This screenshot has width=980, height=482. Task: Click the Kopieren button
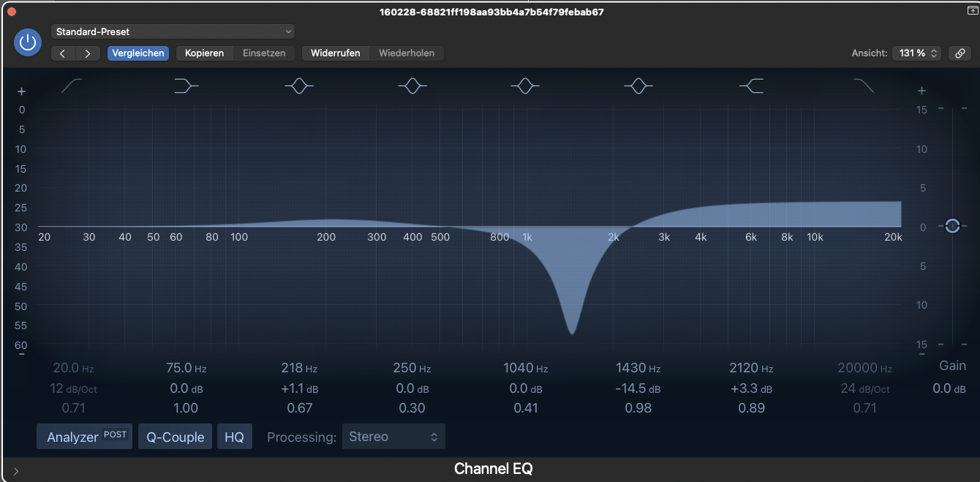[205, 53]
